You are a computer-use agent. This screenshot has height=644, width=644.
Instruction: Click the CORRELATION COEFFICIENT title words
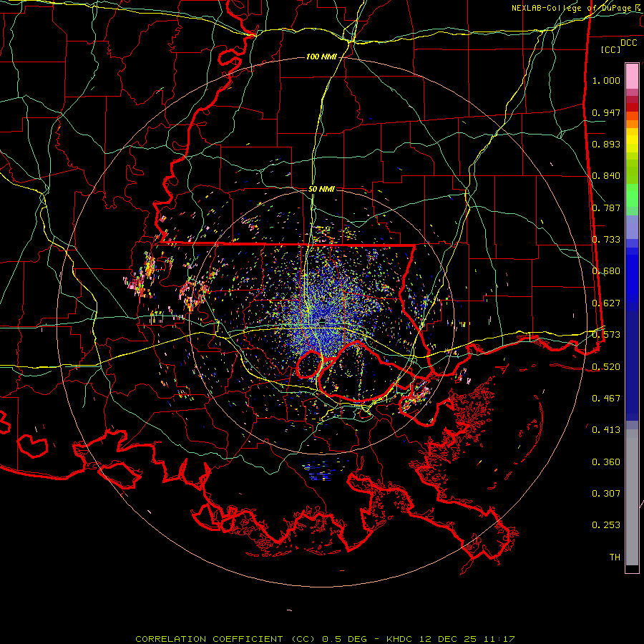coord(209,639)
